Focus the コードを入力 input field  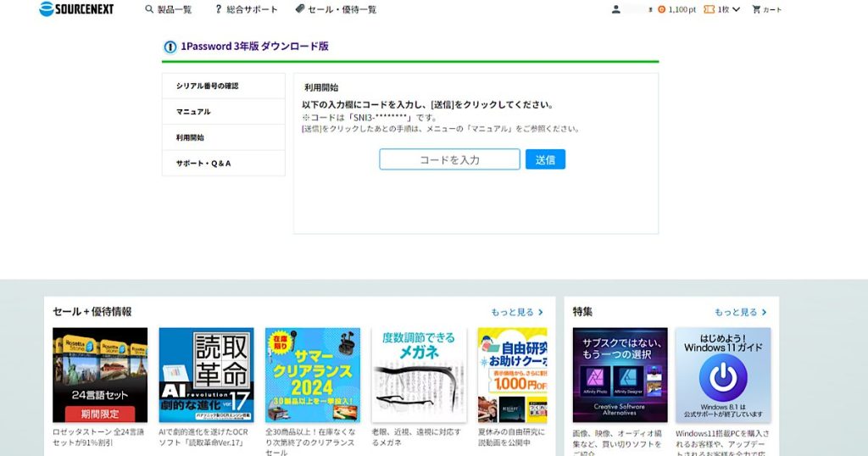449,159
